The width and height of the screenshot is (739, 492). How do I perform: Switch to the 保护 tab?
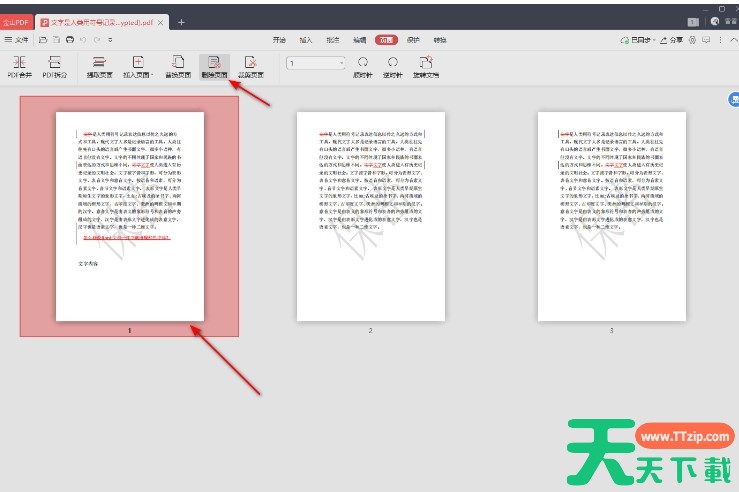pos(413,40)
